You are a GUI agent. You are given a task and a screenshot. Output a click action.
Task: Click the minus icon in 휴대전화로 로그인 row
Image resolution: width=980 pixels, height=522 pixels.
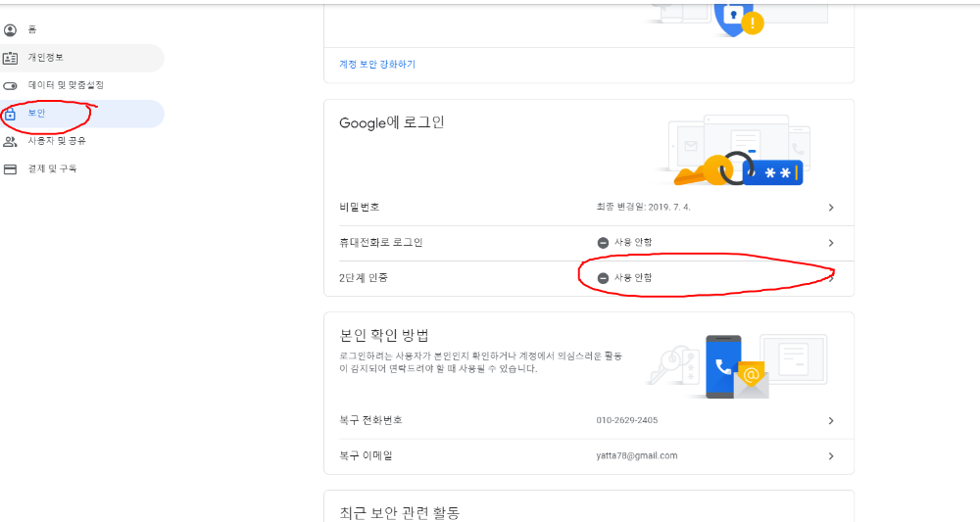pyautogui.click(x=603, y=243)
